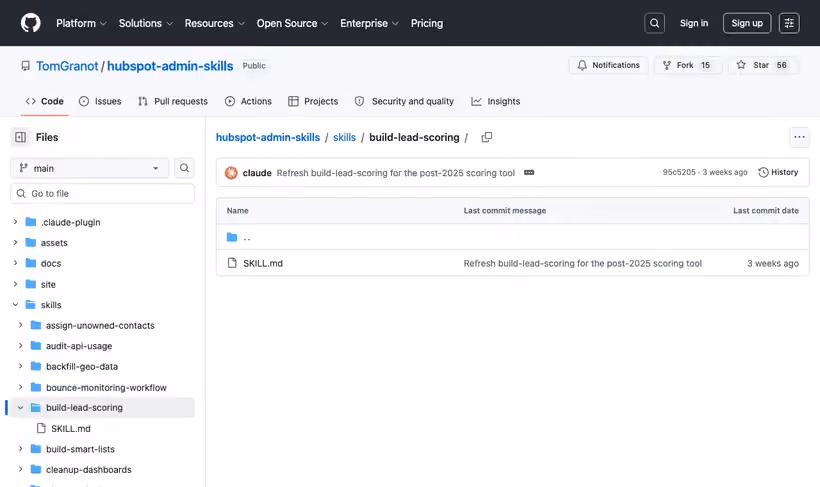This screenshot has height=487, width=820.
Task: Click the parent directory folder icon
Action: coord(232,237)
